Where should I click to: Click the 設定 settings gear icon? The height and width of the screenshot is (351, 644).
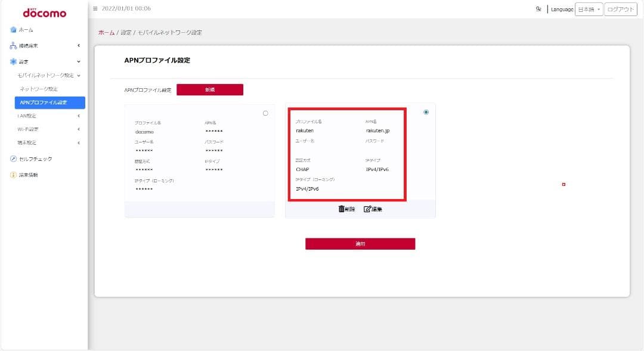click(11, 61)
